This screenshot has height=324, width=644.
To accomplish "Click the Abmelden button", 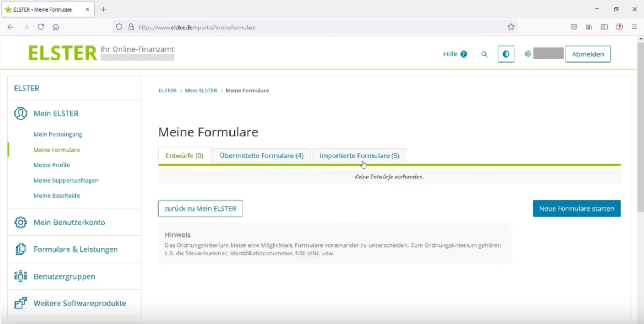I will coord(587,54).
